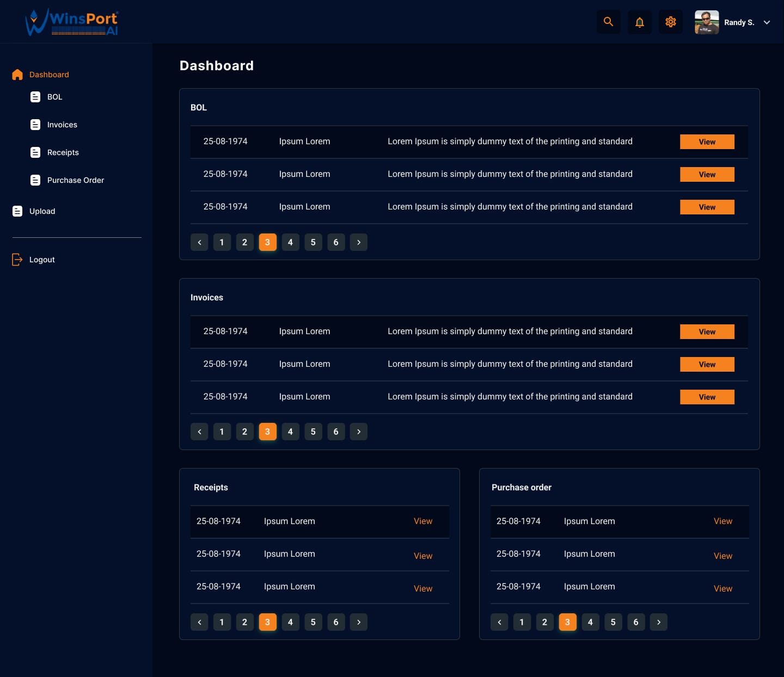Go to next page in Purchase order pagination
Viewport: 784px width, 677px height.
click(658, 622)
